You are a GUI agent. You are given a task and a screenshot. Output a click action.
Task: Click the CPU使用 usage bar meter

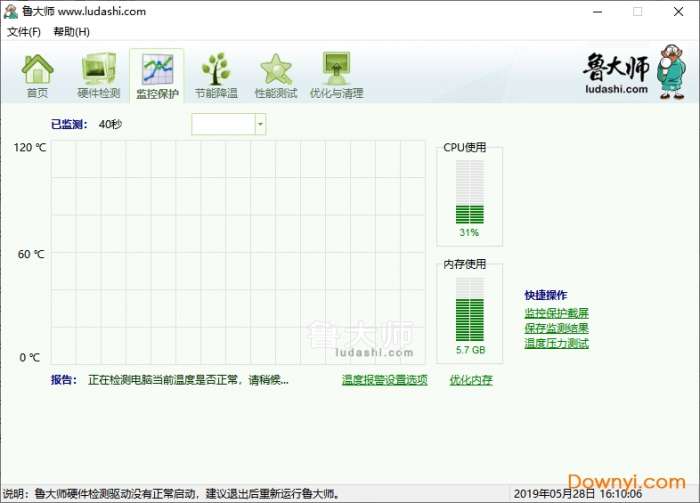(470, 192)
